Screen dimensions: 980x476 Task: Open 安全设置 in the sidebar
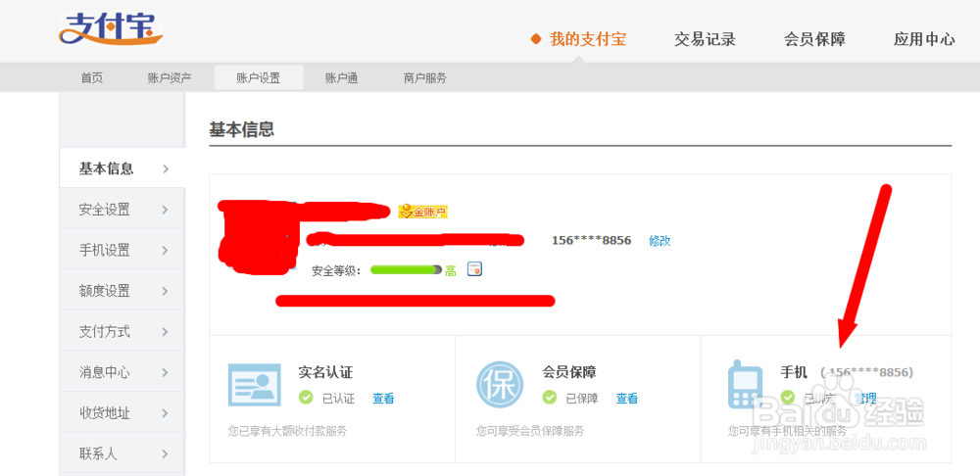(122, 210)
